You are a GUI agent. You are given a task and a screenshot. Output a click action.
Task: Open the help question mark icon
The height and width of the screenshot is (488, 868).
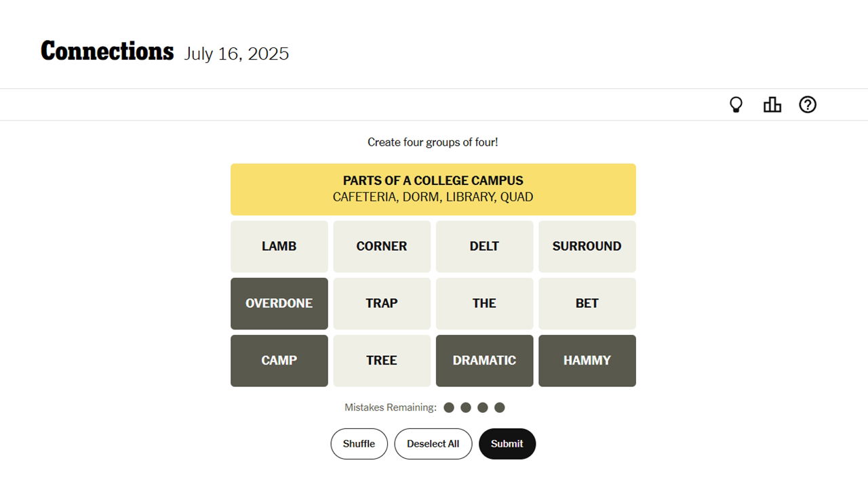(x=808, y=105)
